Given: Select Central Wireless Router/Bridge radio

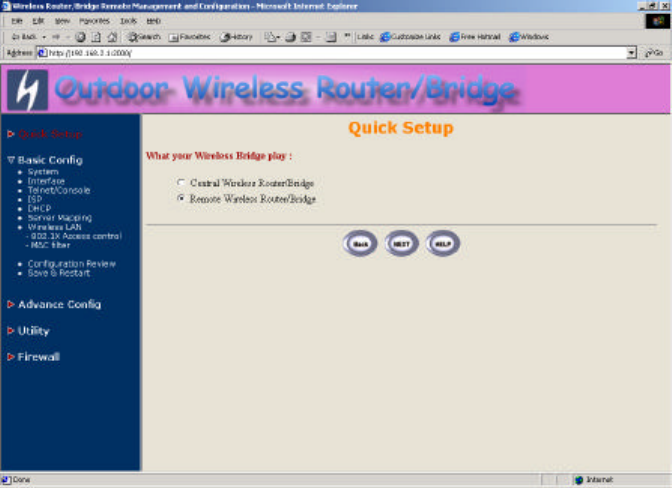Looking at the screenshot, I should click(181, 183).
